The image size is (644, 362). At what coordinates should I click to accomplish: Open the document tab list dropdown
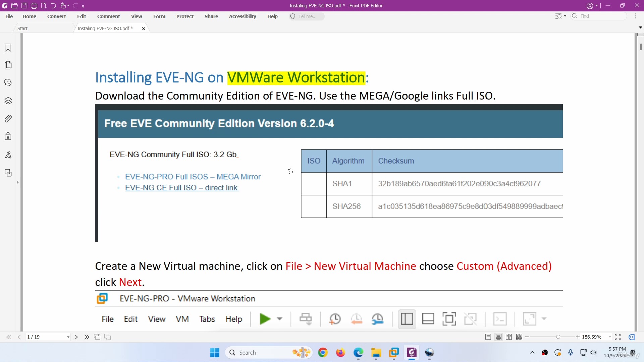(640, 27)
